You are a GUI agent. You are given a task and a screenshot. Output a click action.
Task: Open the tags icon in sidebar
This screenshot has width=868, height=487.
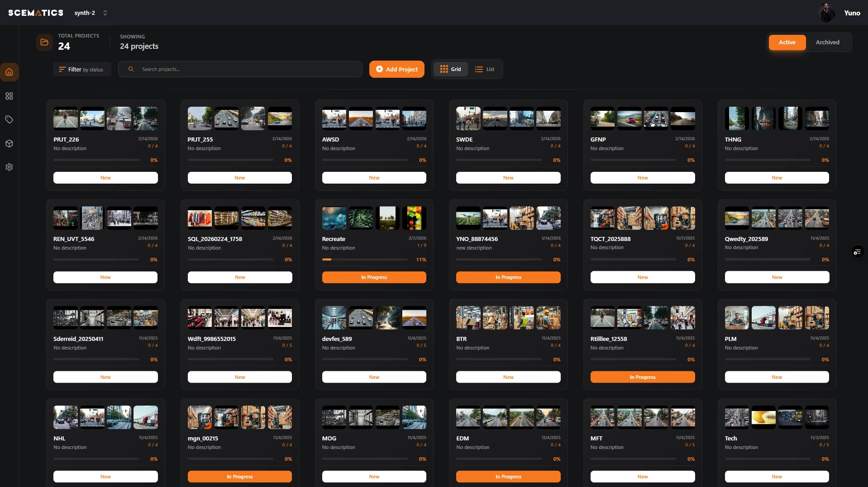(9, 120)
